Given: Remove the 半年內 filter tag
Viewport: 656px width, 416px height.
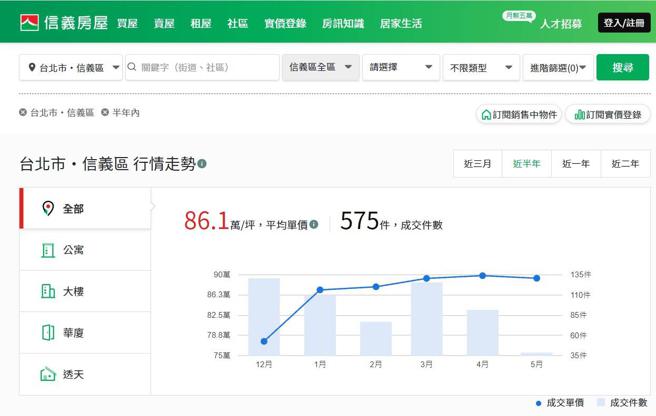Looking at the screenshot, I should (x=105, y=112).
